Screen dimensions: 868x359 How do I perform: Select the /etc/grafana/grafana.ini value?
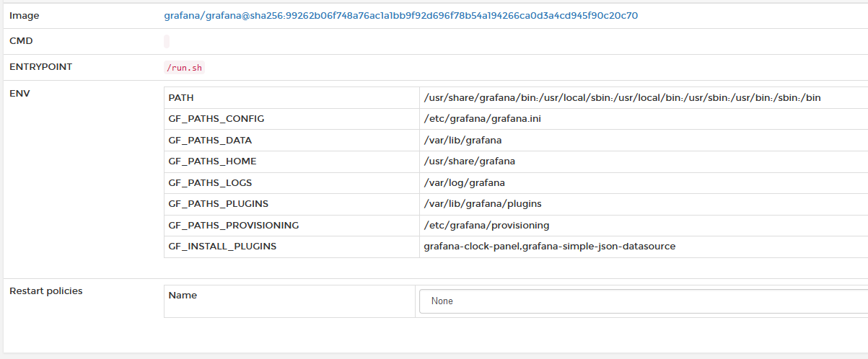483,119
